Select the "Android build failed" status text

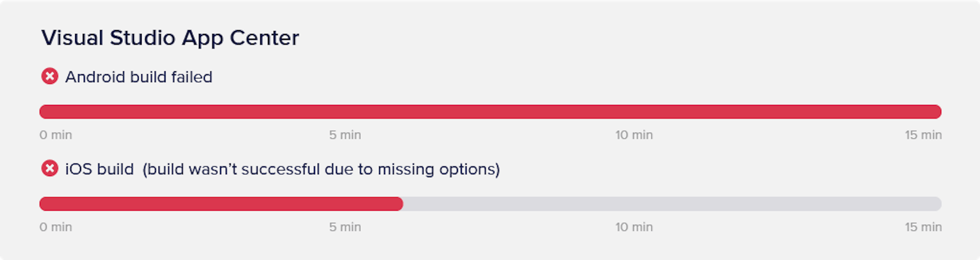139,77
